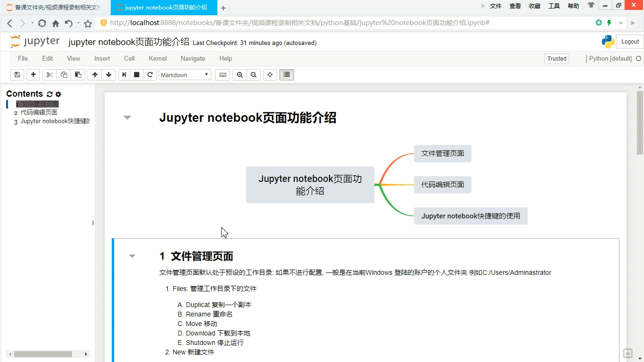Click the Logout button

coord(630,42)
